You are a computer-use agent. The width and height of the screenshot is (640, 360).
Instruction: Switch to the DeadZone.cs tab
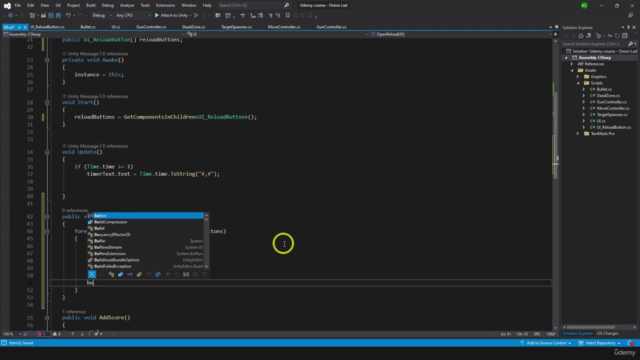coord(193,27)
